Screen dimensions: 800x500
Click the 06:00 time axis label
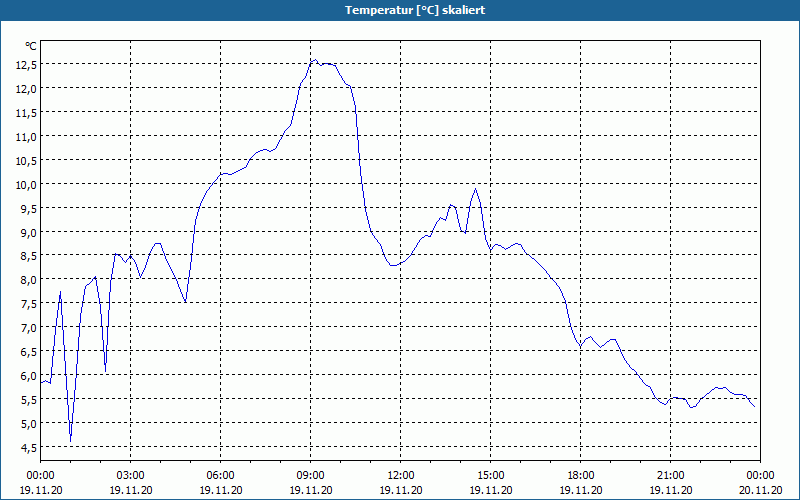[220, 476]
